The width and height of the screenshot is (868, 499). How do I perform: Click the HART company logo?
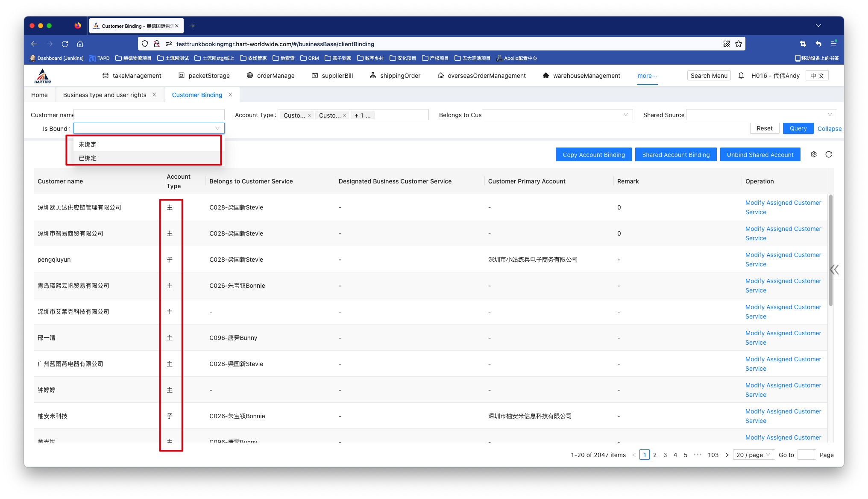42,76
